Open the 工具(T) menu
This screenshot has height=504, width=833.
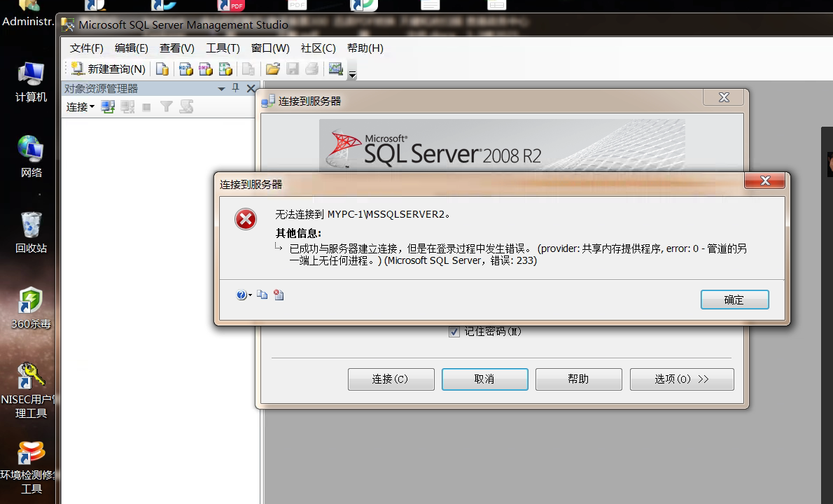223,48
